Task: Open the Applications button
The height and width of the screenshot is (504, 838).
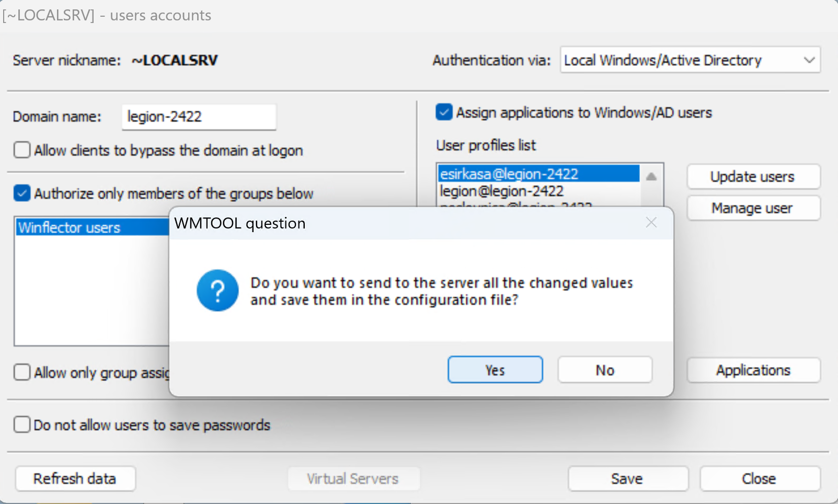Action: click(753, 370)
